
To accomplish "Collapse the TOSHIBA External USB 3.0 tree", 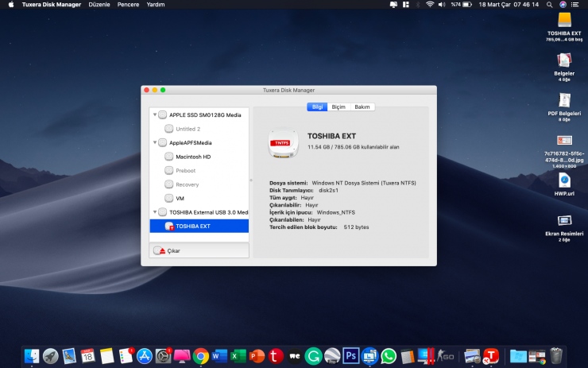I will pyautogui.click(x=154, y=212).
